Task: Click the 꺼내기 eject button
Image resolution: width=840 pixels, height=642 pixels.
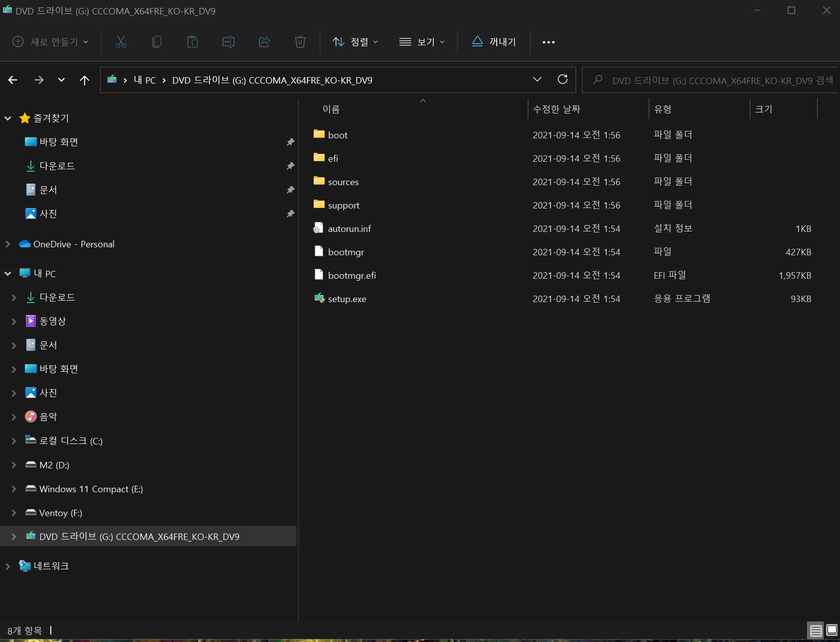Action: [494, 42]
